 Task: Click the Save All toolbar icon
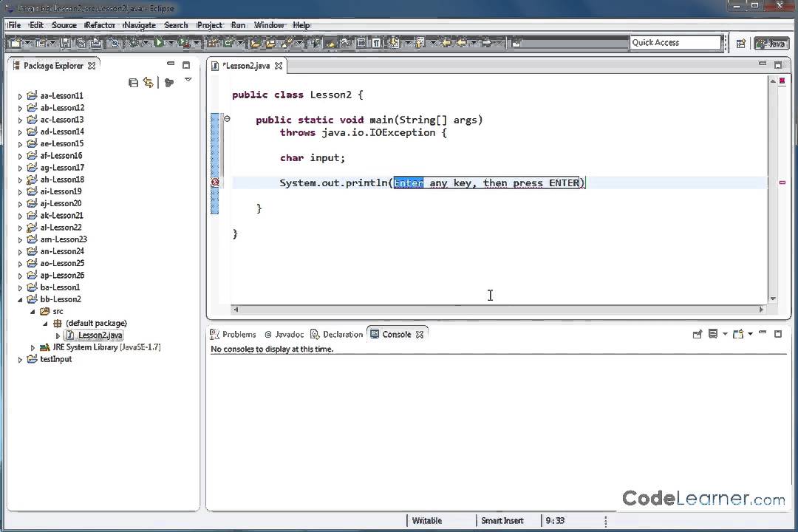tap(81, 44)
